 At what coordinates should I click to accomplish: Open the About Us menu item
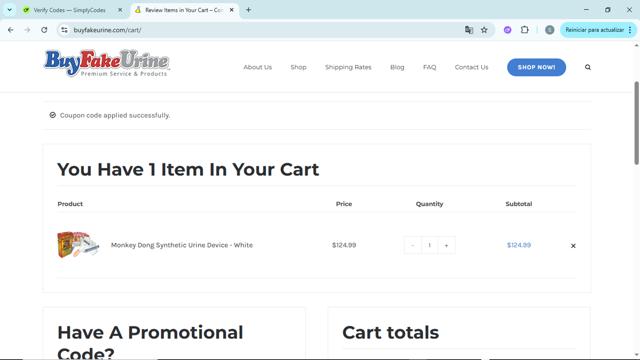pos(258,67)
